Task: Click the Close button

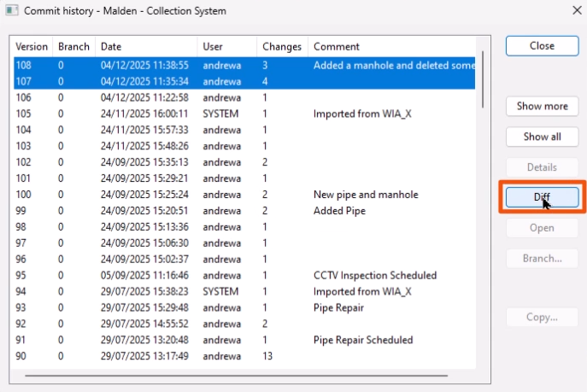Action: point(542,46)
